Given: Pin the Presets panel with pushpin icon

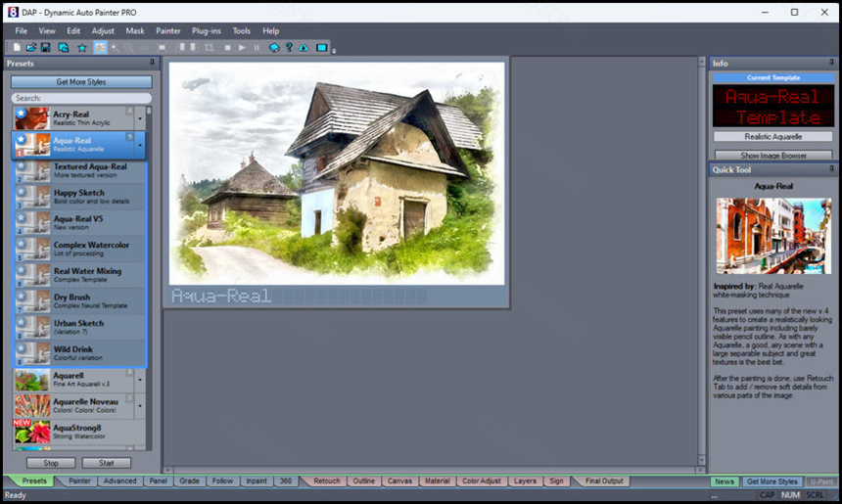Looking at the screenshot, I should pyautogui.click(x=152, y=63).
